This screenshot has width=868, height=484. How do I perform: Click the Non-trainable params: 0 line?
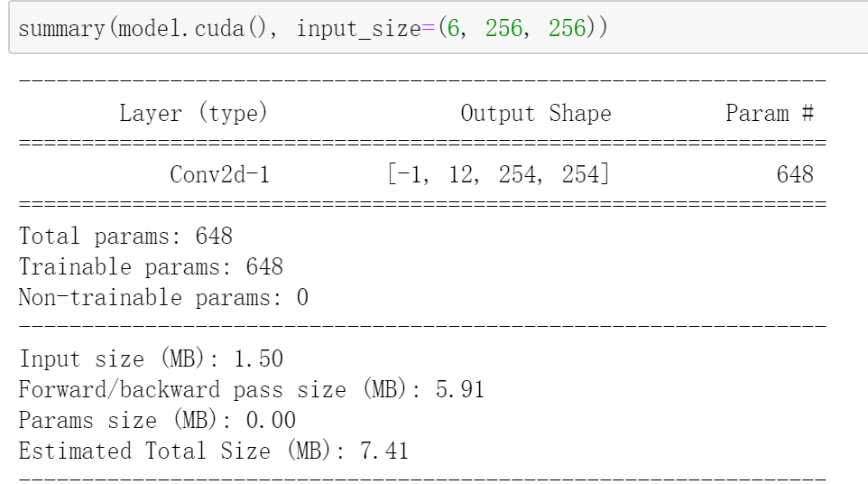[163, 297]
